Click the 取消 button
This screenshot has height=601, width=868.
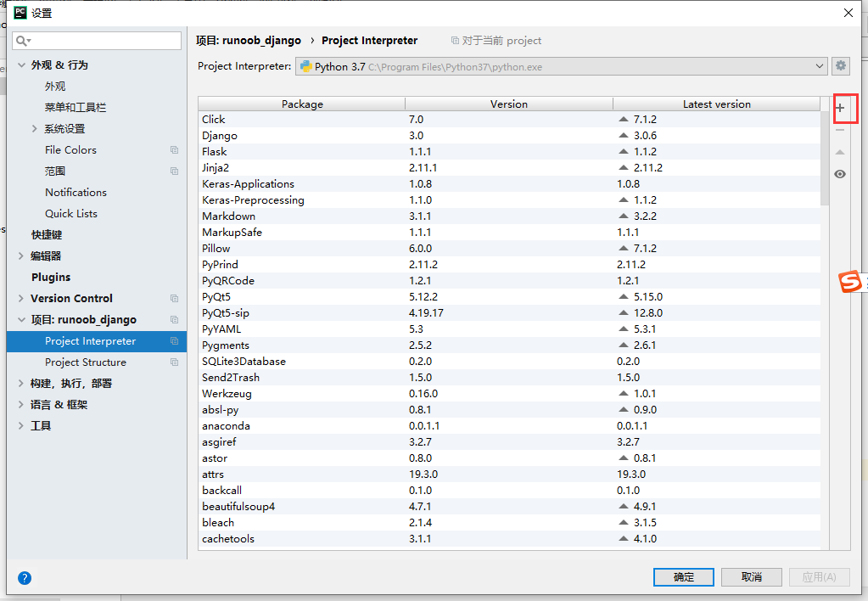[x=752, y=577]
